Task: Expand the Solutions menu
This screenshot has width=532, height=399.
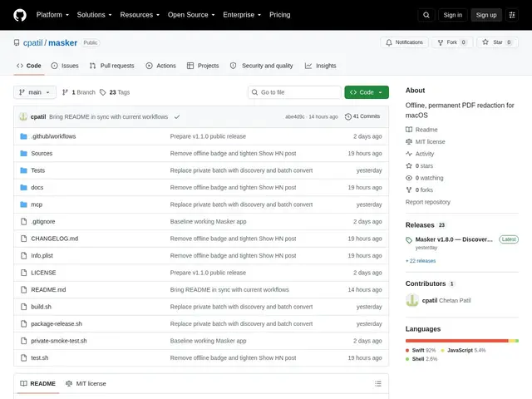Action: [x=94, y=15]
